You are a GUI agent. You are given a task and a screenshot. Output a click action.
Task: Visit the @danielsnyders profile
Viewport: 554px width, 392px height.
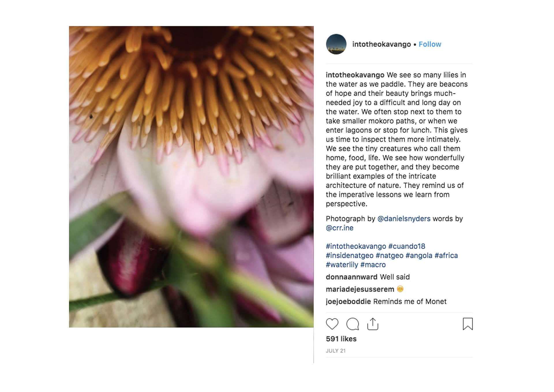click(x=404, y=219)
